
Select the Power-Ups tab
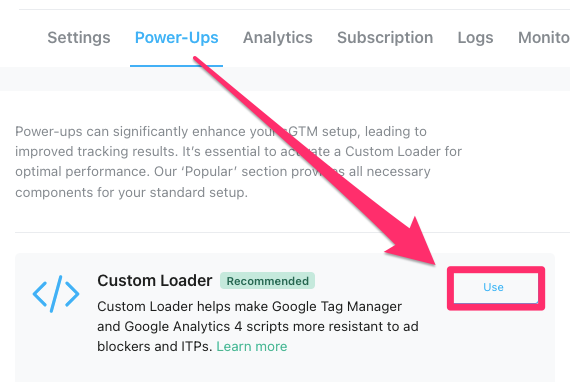176,38
